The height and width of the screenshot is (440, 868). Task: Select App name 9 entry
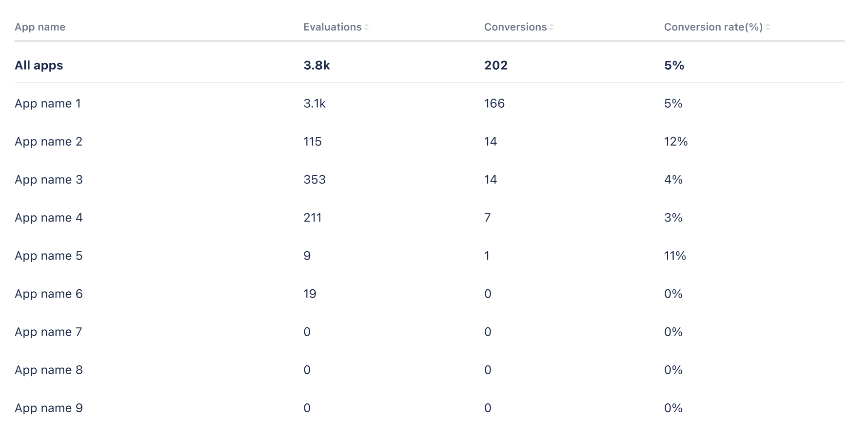pyautogui.click(x=49, y=408)
